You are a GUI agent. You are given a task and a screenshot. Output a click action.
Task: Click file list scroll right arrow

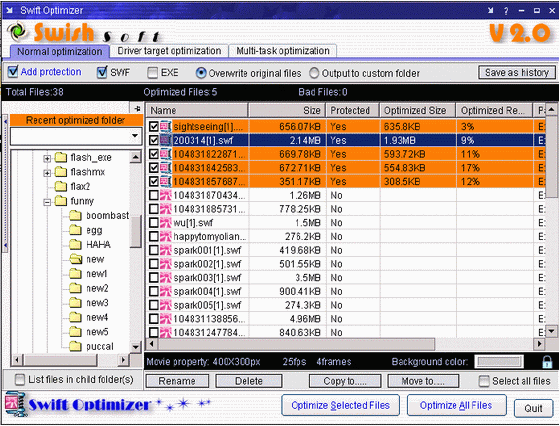coord(539,344)
